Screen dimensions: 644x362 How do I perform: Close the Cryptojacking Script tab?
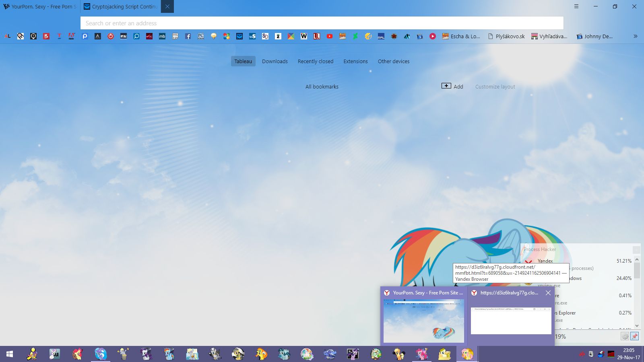[x=167, y=6]
